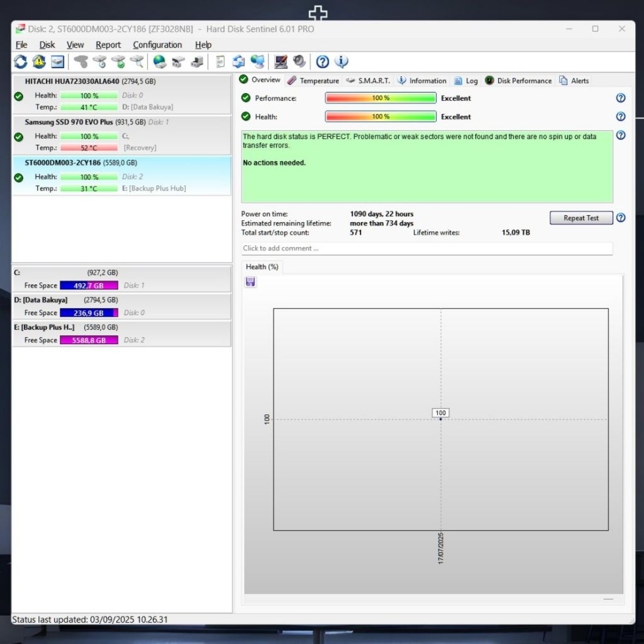The width and height of the screenshot is (644, 644).
Task: Click the purple floppy save icon above chart
Action: [250, 282]
